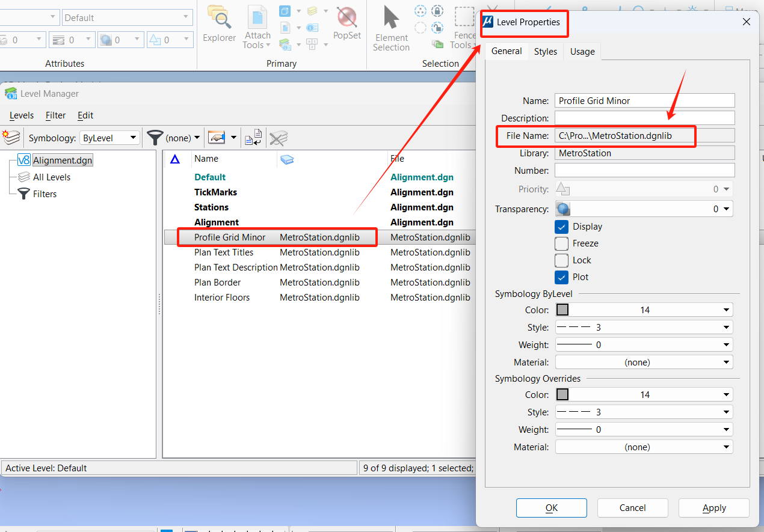Click the Update Levels from Library icon

pos(253,138)
